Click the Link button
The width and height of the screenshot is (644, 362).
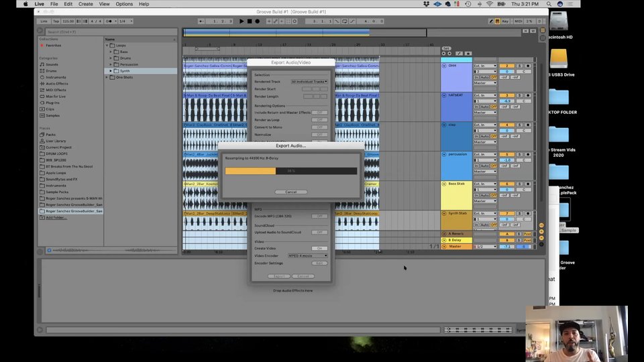[x=44, y=21]
